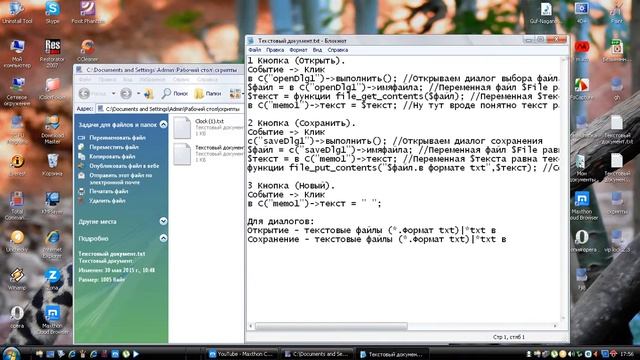640x360 pixels.
Task: Switch to Текстовый докумен... taskbar button
Action: [392, 354]
